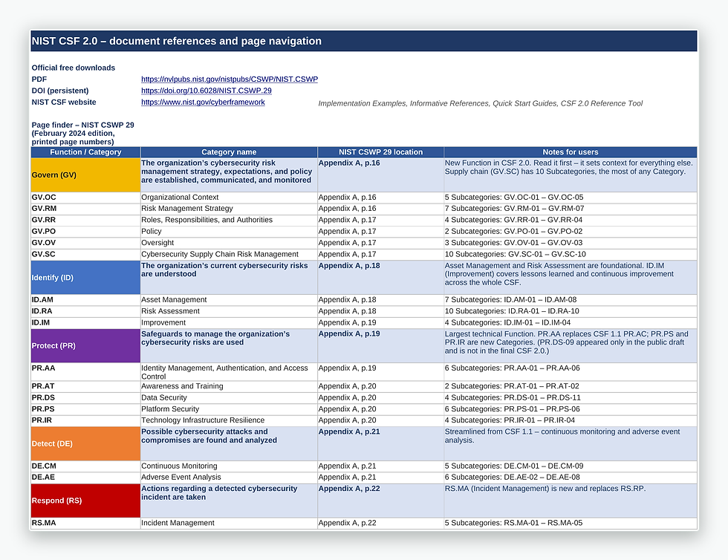Viewport: 728px width, 560px height.
Task: Select the 'NIST CSWP 29 location' column header
Action: (x=380, y=152)
